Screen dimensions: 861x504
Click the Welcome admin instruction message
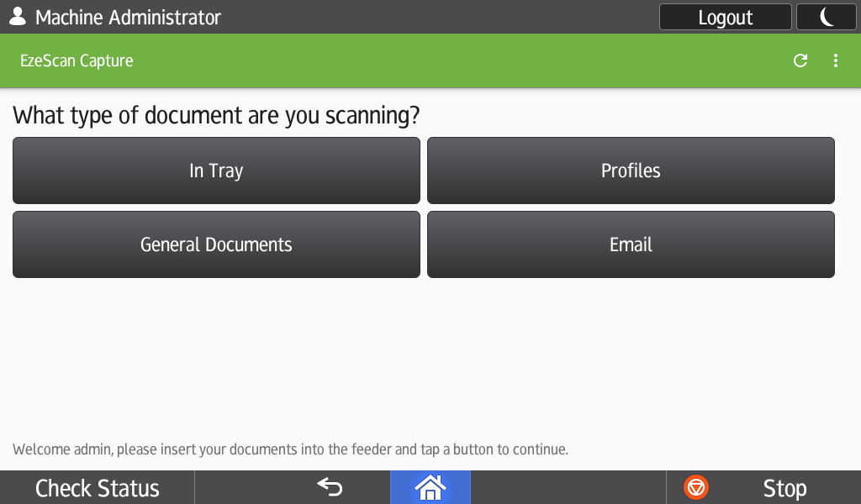tap(290, 449)
